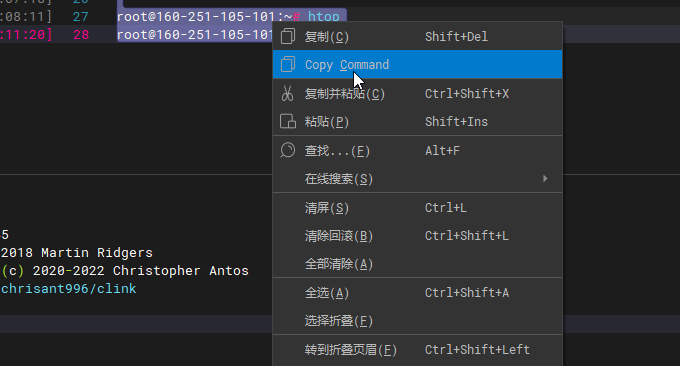Click the htop command on line 27
Screen dimensions: 680x366
(324, 17)
